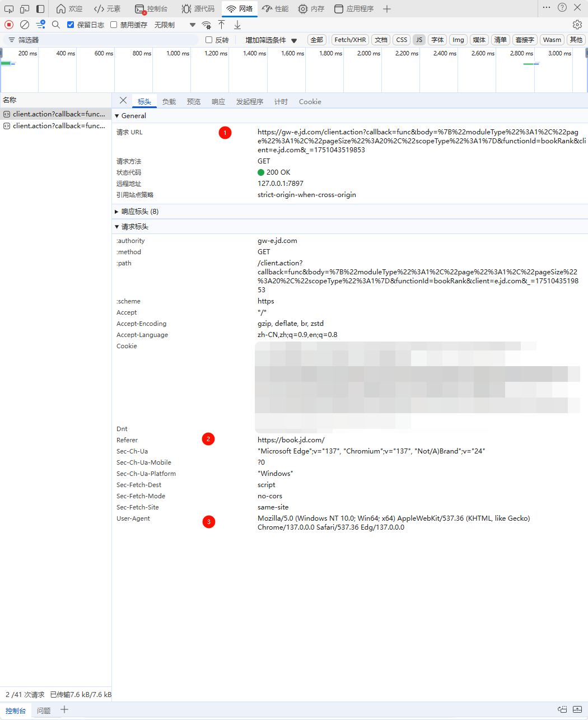Open network conditions wifi-gear icon
The image size is (588, 720).
click(207, 25)
